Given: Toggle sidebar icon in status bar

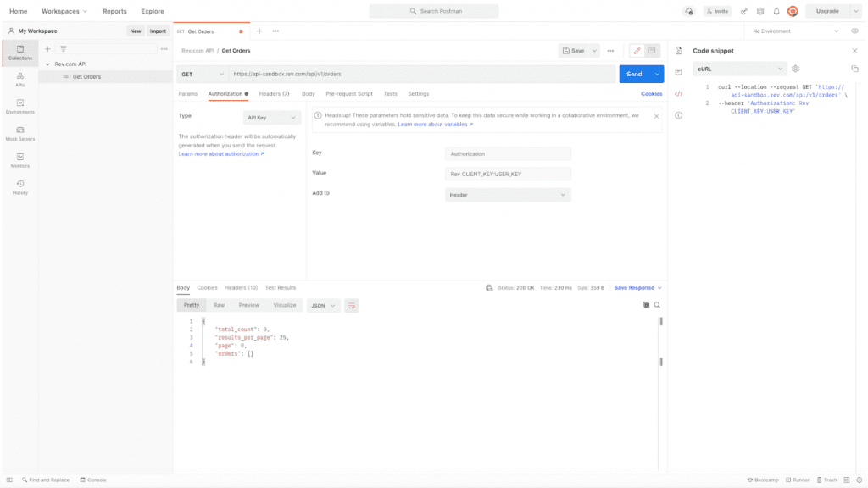Looking at the screenshot, I should pyautogui.click(x=9, y=480).
